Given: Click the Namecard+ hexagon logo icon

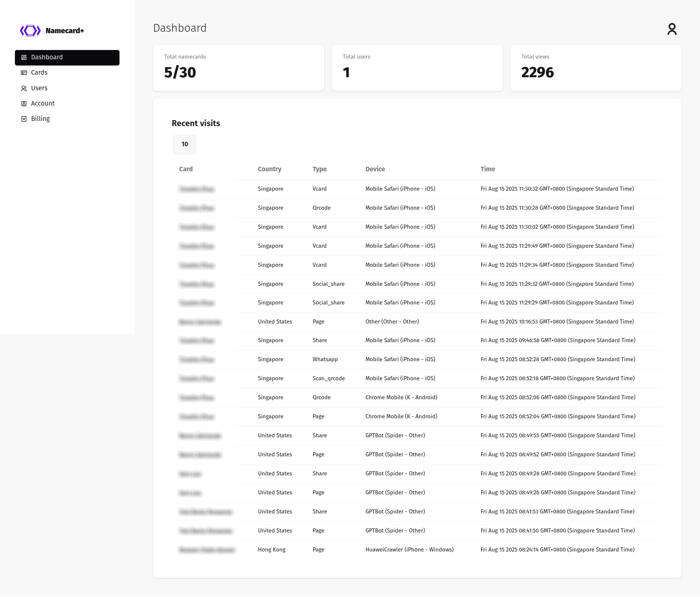Looking at the screenshot, I should 30,31.
